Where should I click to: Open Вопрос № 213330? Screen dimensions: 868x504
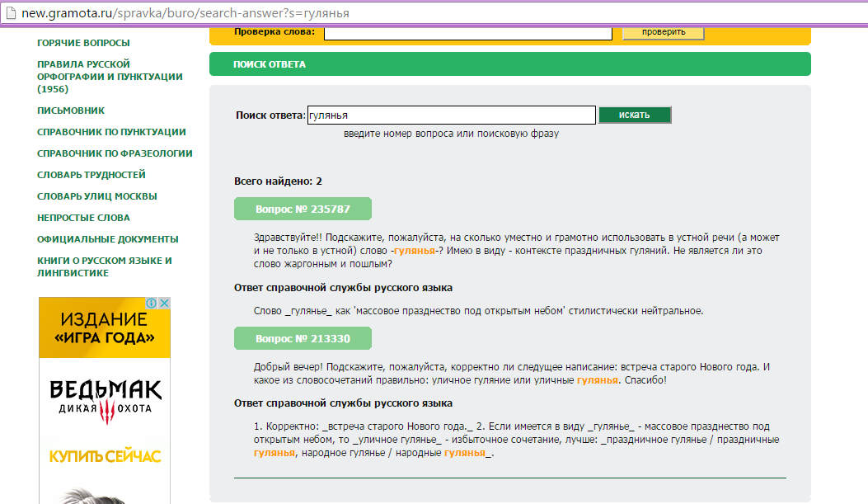click(303, 338)
